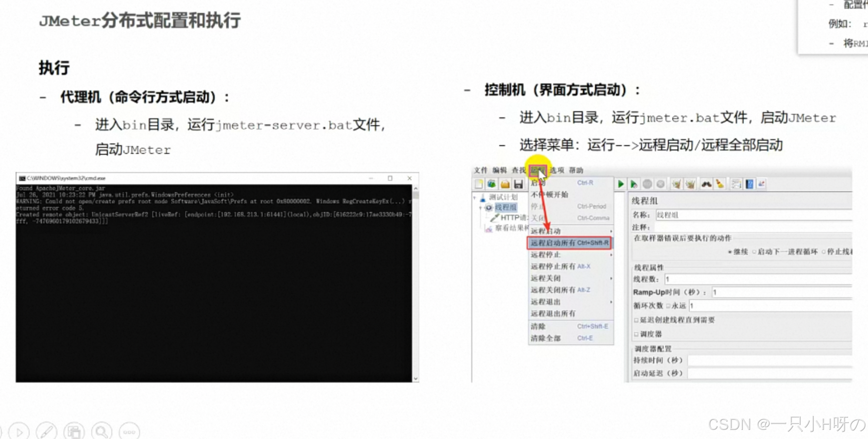Choose 远程停止所有 menu entry
The height and width of the screenshot is (439, 868).
click(x=571, y=266)
